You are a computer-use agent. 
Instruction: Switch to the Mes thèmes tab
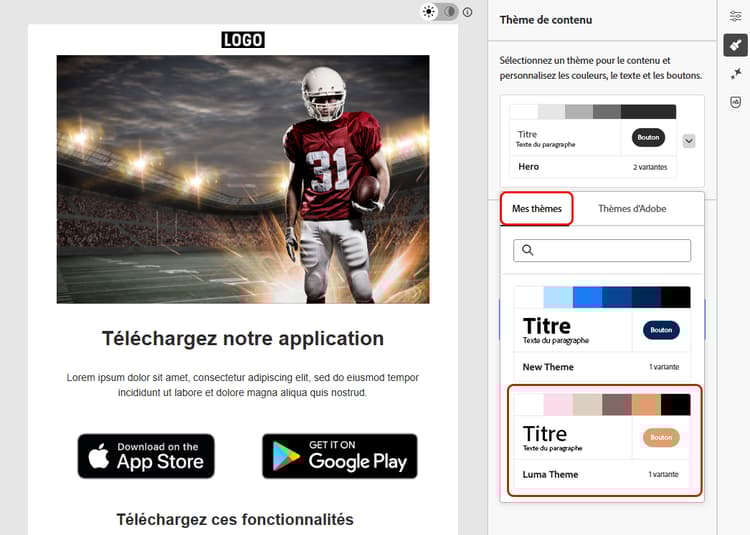tap(537, 208)
